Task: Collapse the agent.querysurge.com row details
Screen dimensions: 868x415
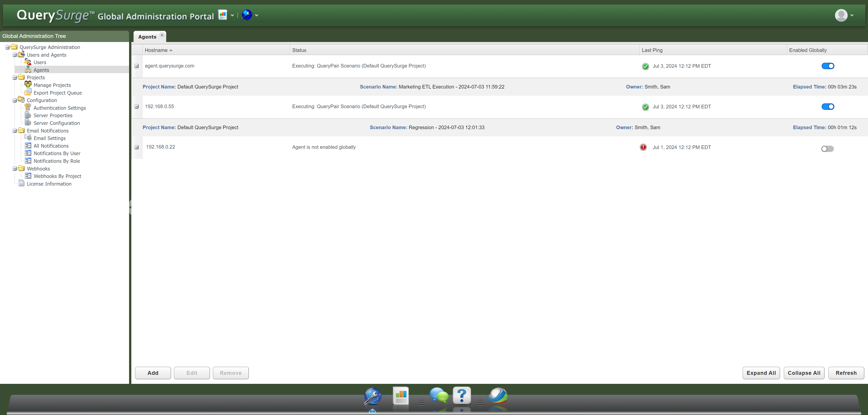Action: (x=137, y=66)
